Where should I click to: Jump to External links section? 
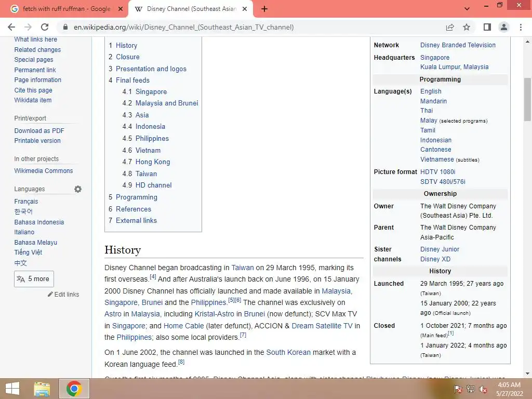pos(136,220)
